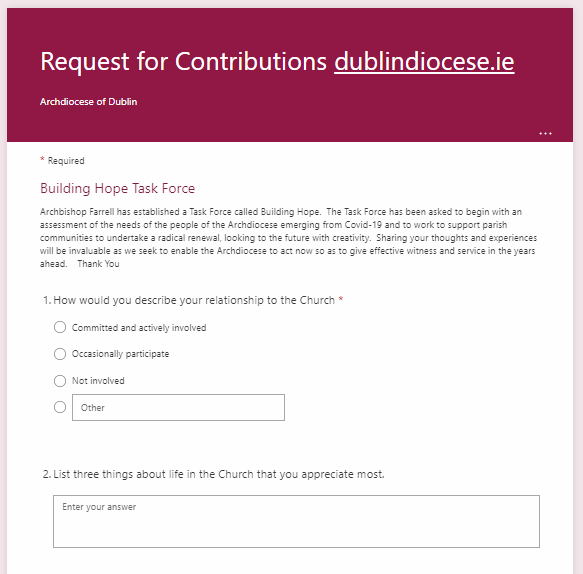The width and height of the screenshot is (583, 574).
Task: Select the radio circle beside Other field
Action: click(x=60, y=407)
